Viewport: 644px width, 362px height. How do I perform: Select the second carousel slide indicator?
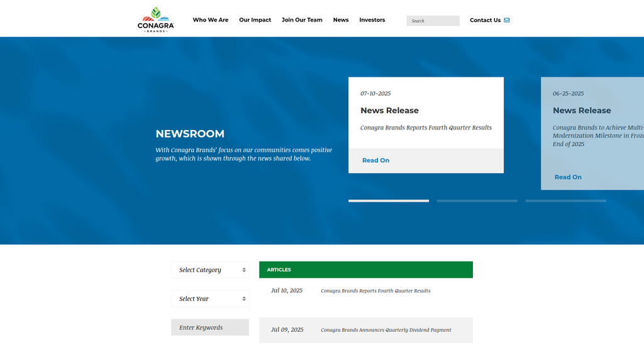(x=477, y=200)
